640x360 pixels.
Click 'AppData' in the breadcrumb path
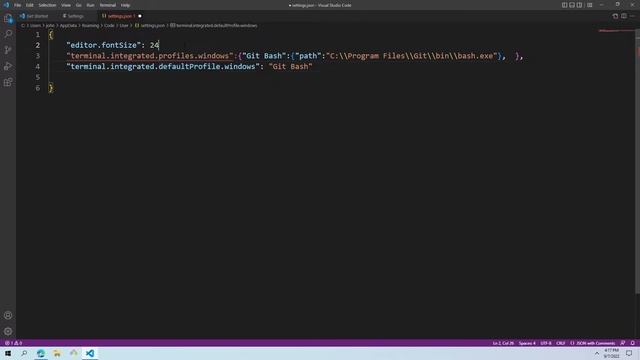tap(68, 26)
